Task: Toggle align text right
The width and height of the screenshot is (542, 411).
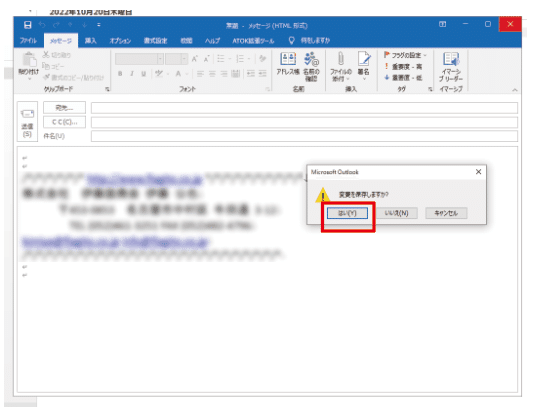Action: coord(224,74)
